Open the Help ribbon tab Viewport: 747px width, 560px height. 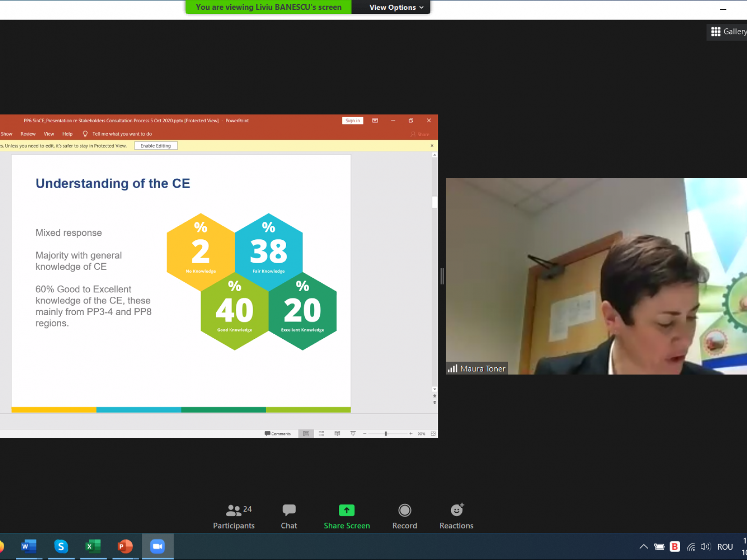point(67,134)
